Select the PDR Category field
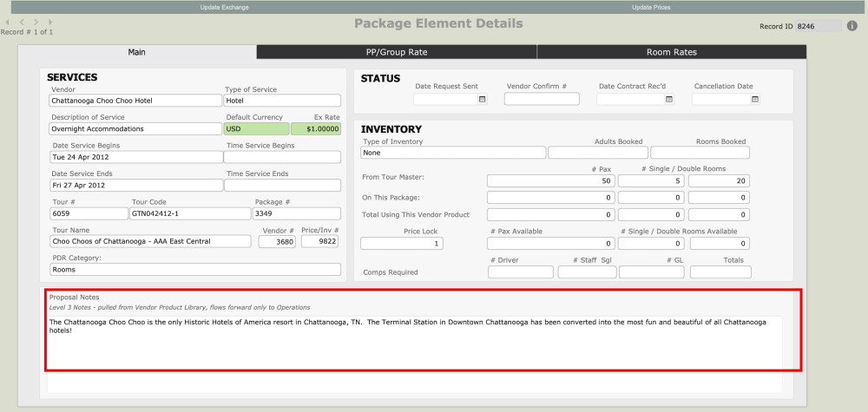This screenshot has height=412, width=868. pyautogui.click(x=195, y=269)
